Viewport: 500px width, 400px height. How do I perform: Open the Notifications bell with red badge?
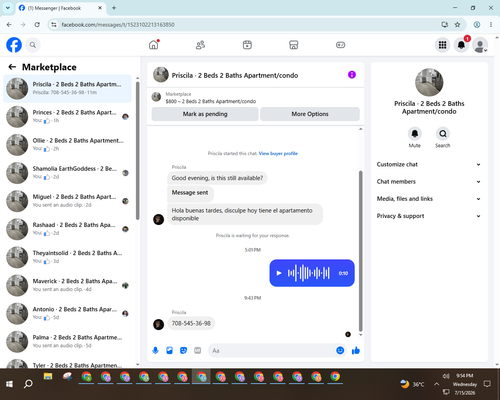(x=461, y=45)
